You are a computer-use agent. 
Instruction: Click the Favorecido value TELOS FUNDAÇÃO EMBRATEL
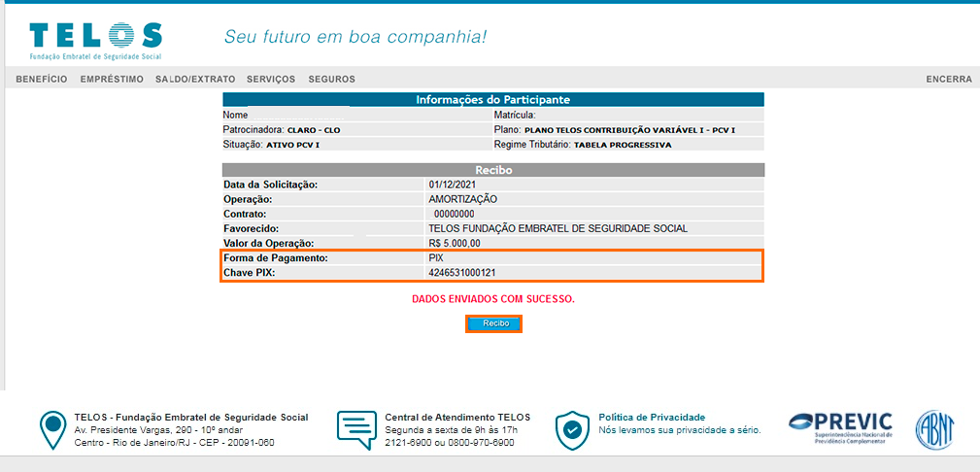pos(558,229)
